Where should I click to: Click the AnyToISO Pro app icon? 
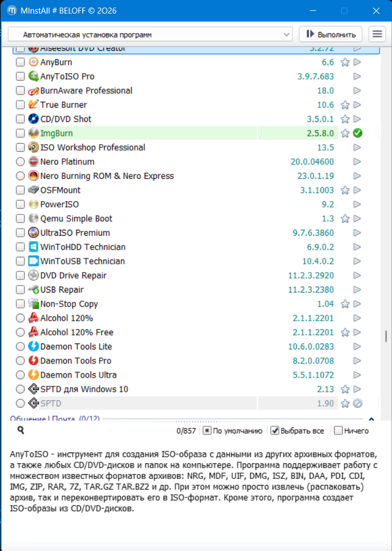33,76
